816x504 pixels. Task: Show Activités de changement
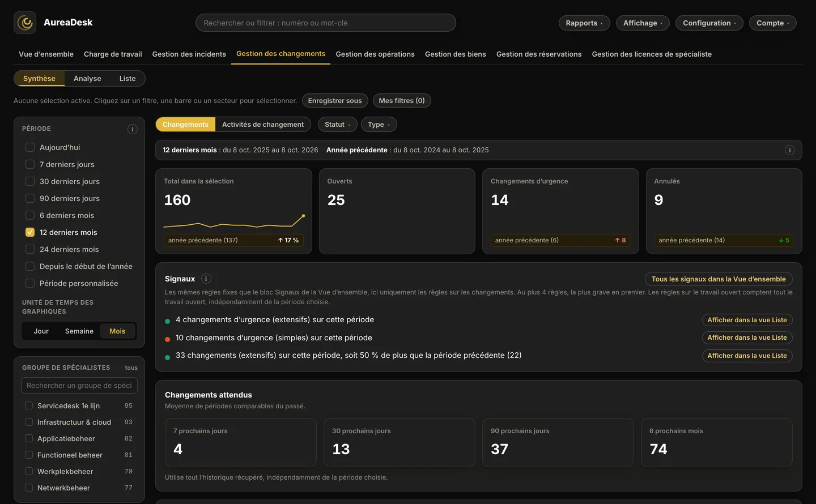pyautogui.click(x=263, y=125)
